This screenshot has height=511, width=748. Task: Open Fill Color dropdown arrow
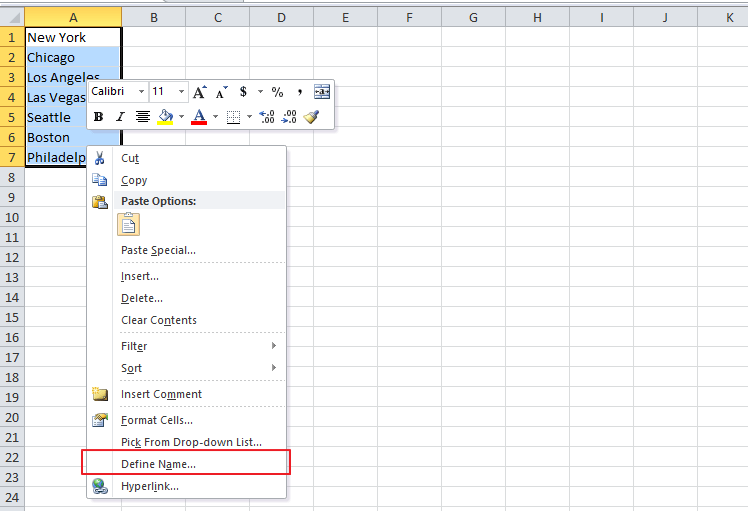click(x=181, y=116)
